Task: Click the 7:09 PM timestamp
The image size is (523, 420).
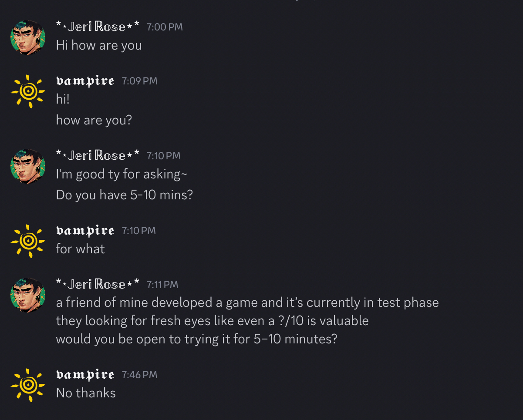Action: (139, 81)
